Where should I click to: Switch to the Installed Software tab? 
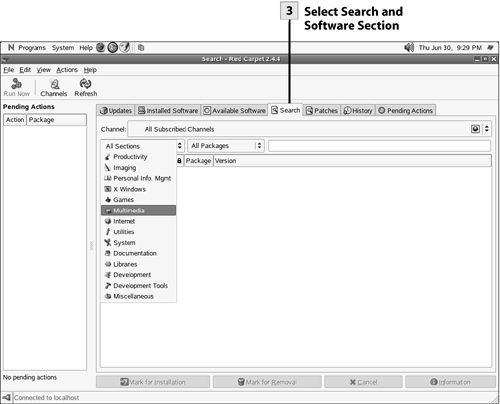[x=168, y=110]
